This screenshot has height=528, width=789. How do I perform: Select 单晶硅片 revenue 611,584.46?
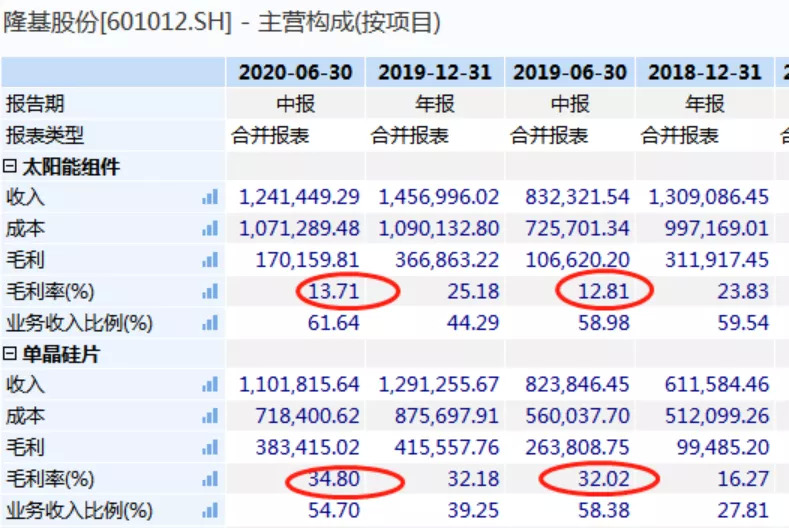[717, 385]
